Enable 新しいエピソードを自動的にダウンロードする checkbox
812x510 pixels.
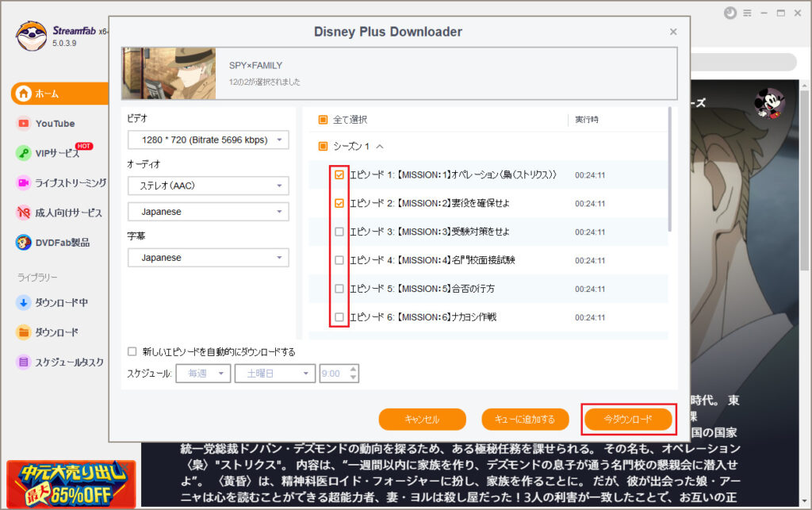132,352
